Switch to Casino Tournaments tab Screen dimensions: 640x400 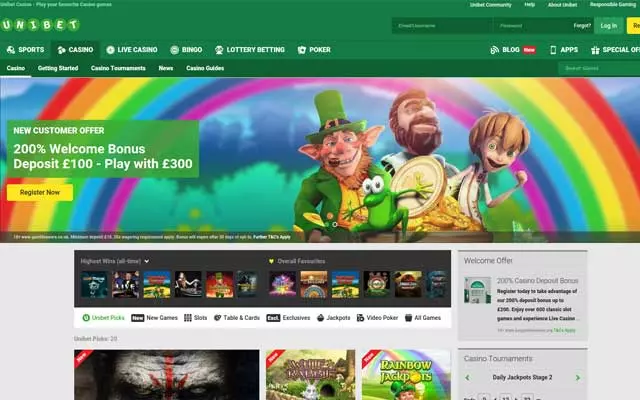pos(119,68)
